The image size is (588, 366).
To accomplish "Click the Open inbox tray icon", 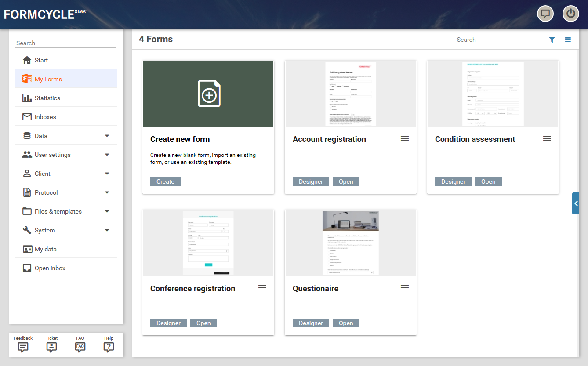I will [27, 268].
